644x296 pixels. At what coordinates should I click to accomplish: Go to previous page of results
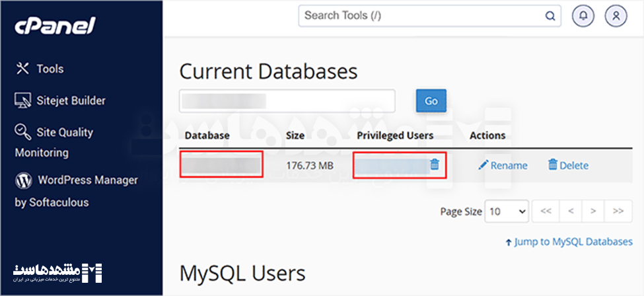pos(571,211)
